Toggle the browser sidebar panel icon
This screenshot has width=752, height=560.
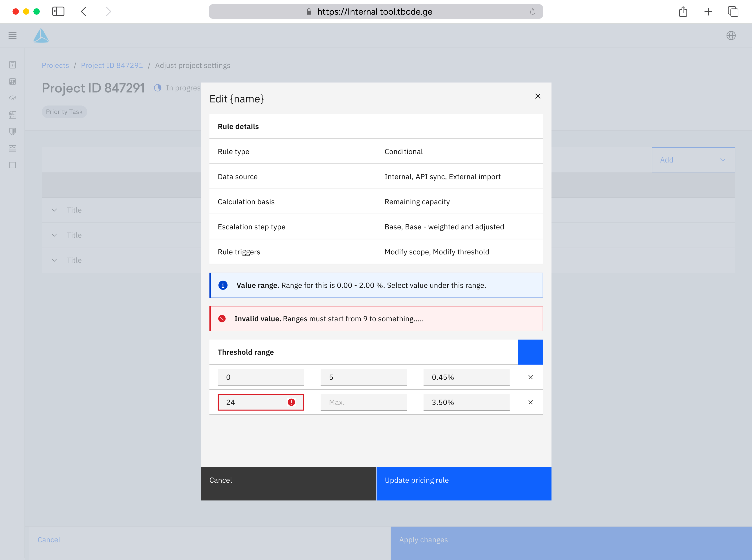[58, 12]
